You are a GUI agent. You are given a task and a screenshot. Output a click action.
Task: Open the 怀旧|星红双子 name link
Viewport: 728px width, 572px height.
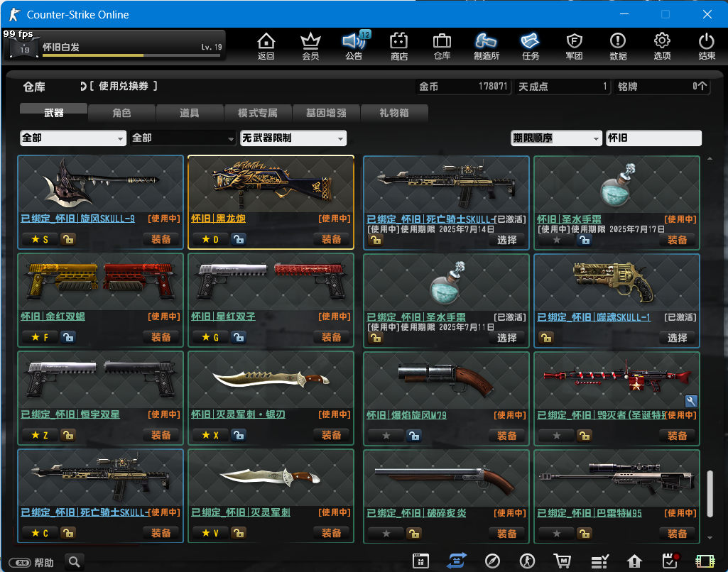tap(223, 317)
